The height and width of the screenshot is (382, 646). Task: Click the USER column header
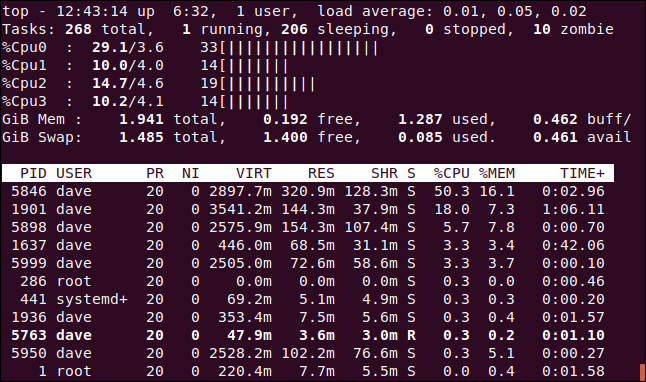click(74, 173)
